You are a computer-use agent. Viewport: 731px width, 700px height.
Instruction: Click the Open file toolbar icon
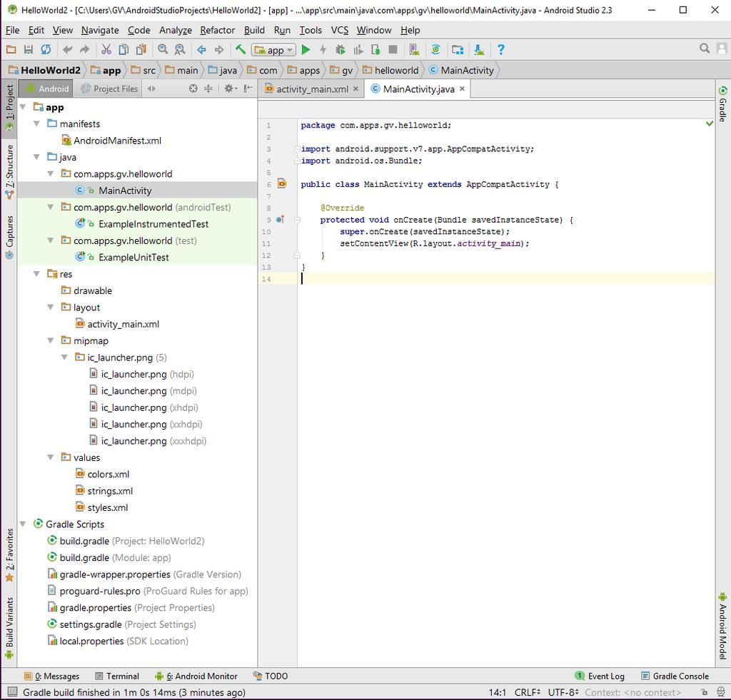pyautogui.click(x=11, y=49)
